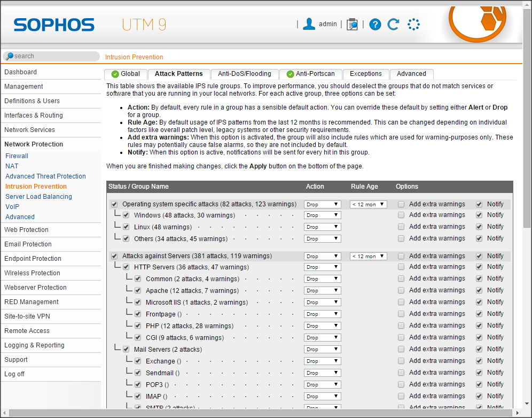Switch to the Anti-DoS/Flooding tab
The width and height of the screenshot is (532, 418).
tap(244, 74)
